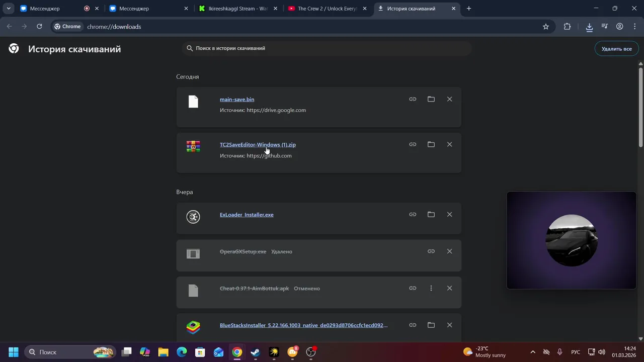Open TC2SaveEditor-Windows (1).zip file link

point(258,145)
